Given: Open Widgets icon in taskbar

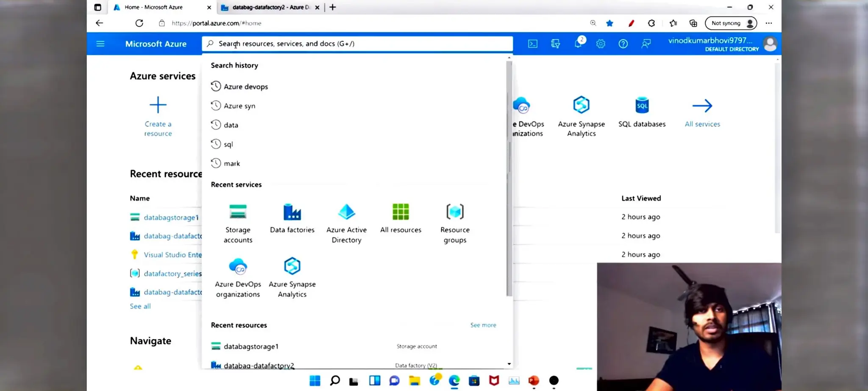Looking at the screenshot, I should [x=375, y=380].
